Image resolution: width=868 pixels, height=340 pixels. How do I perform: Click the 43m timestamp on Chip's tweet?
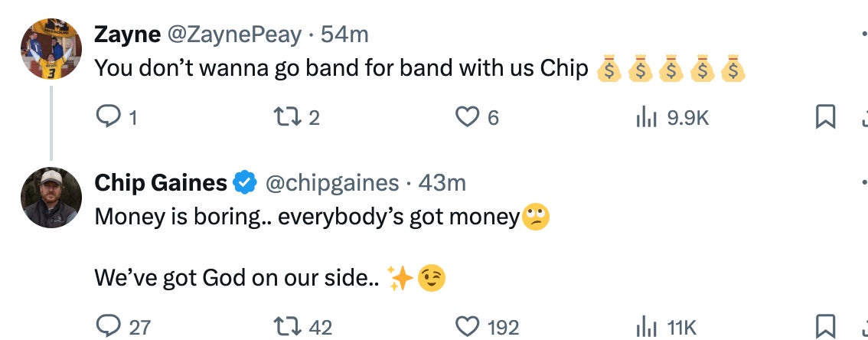coord(442,183)
